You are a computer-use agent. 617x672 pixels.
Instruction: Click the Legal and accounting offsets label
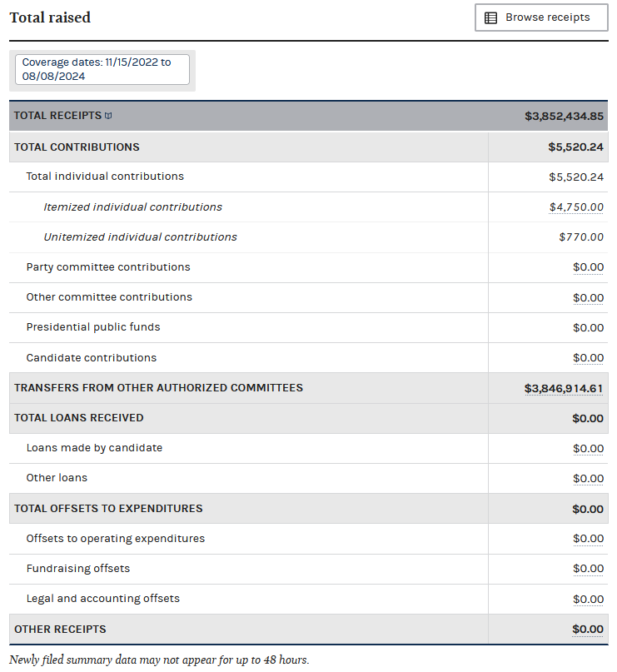[x=103, y=599]
